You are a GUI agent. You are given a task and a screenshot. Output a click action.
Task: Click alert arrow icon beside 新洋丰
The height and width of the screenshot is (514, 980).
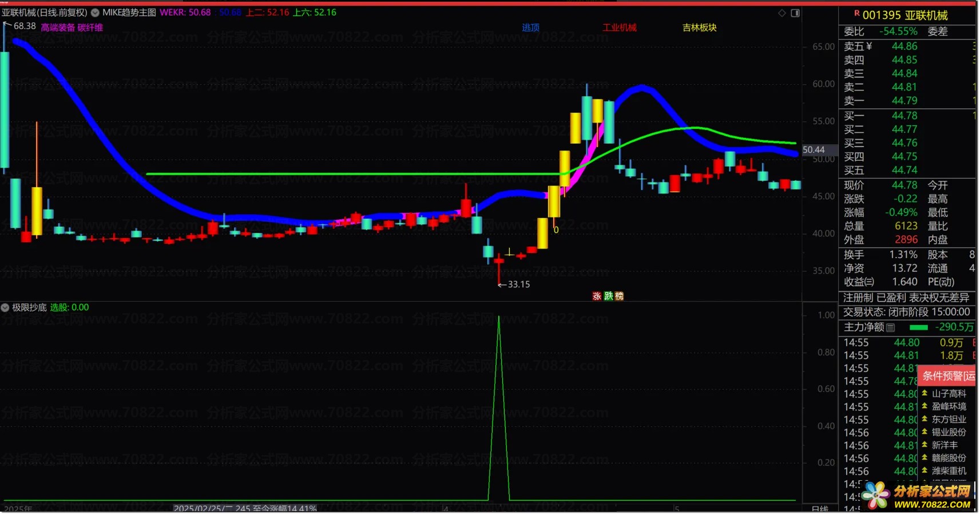[x=925, y=445]
